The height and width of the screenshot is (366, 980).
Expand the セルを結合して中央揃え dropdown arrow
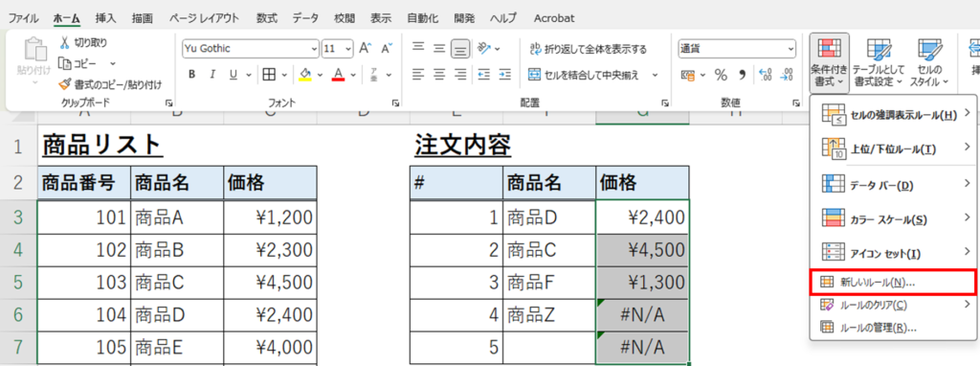pos(655,75)
